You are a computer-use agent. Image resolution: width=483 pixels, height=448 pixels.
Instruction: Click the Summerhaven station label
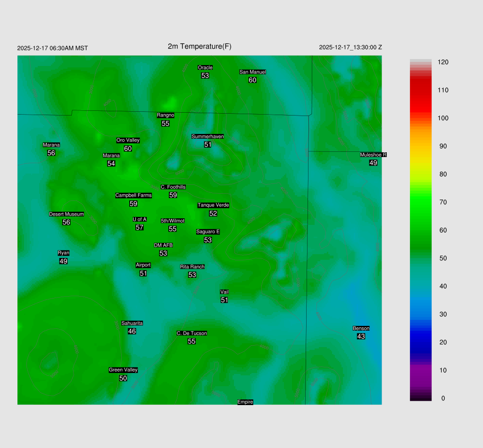click(x=208, y=136)
